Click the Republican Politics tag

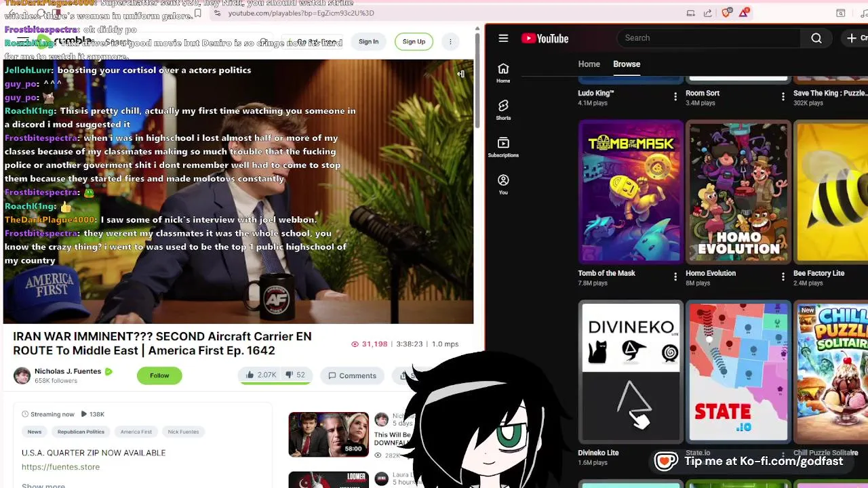click(81, 432)
